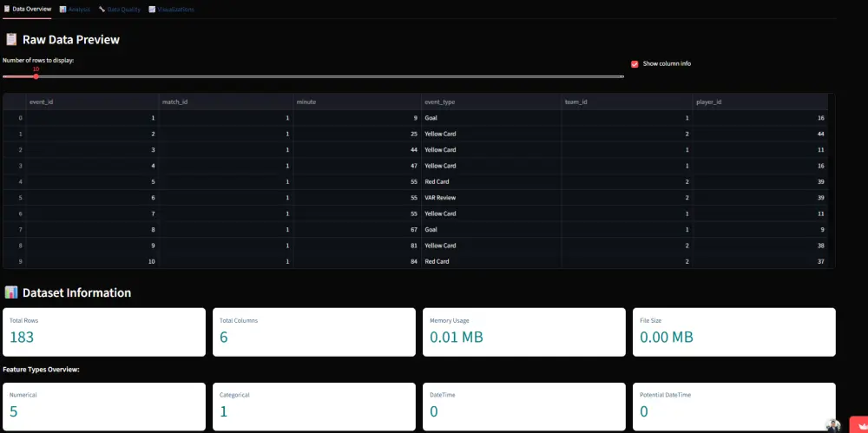Select Red Card cell in row 4
The height and width of the screenshot is (433, 868).
[491, 181]
